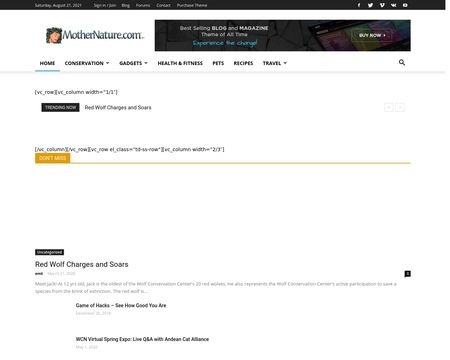Show previous trending story arrow
450x360 pixels.
click(388, 107)
